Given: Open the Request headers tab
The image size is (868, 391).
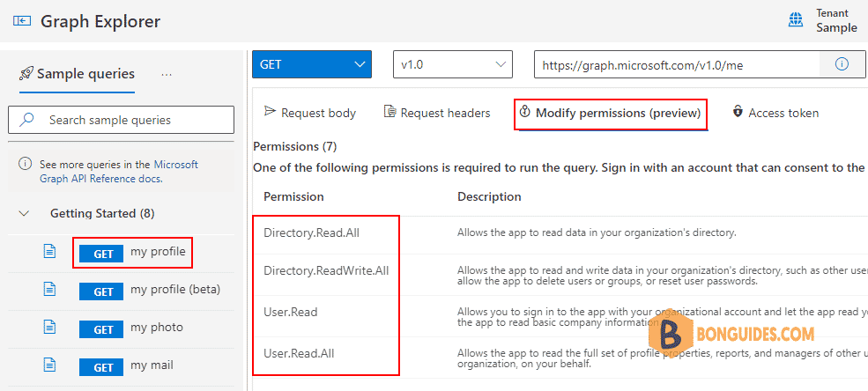Looking at the screenshot, I should tap(437, 113).
